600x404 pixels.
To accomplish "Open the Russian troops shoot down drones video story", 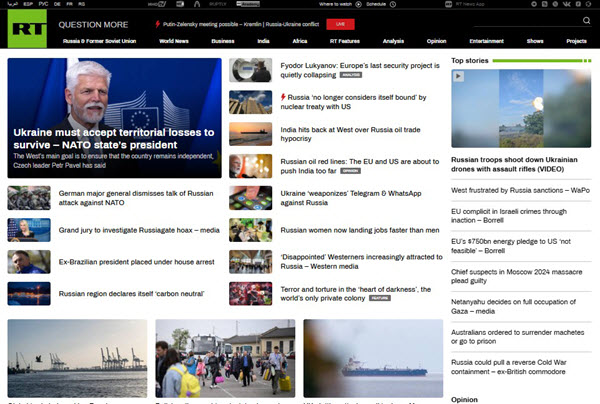I will click(x=514, y=164).
